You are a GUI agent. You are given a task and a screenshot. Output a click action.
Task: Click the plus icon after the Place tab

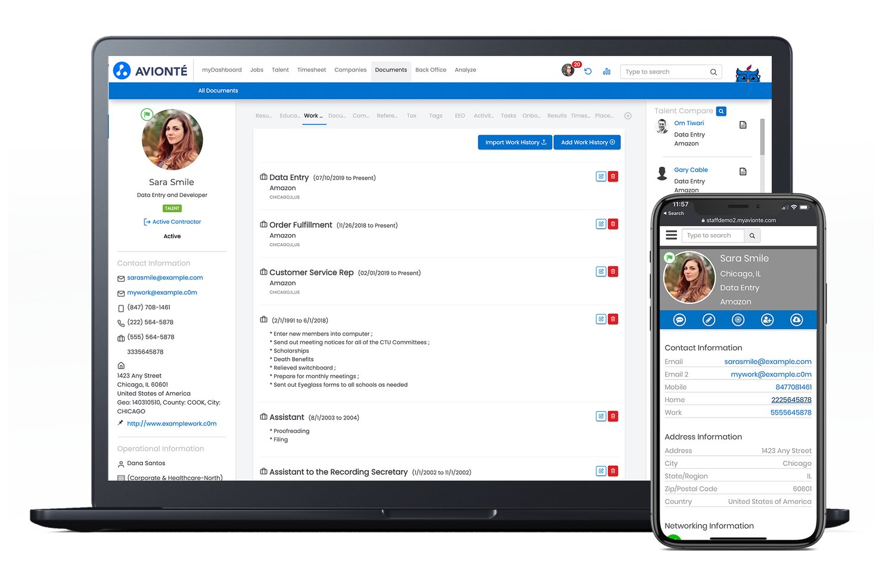[x=628, y=116]
